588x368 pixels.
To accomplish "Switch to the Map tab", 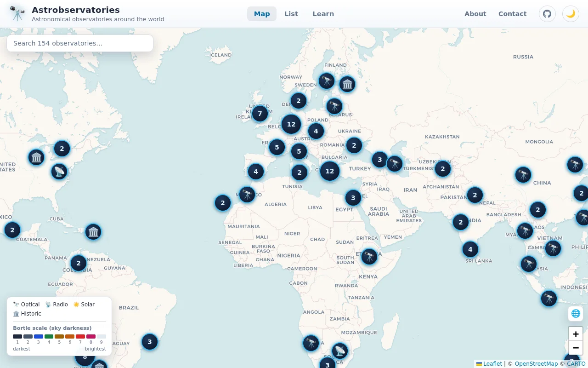I will (262, 14).
